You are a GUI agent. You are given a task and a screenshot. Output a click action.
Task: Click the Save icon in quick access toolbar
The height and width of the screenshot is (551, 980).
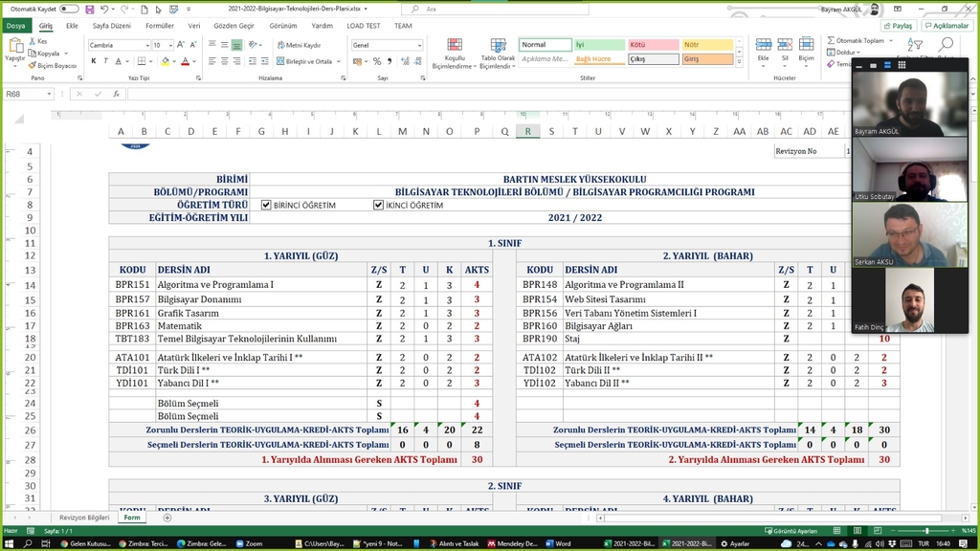(89, 9)
